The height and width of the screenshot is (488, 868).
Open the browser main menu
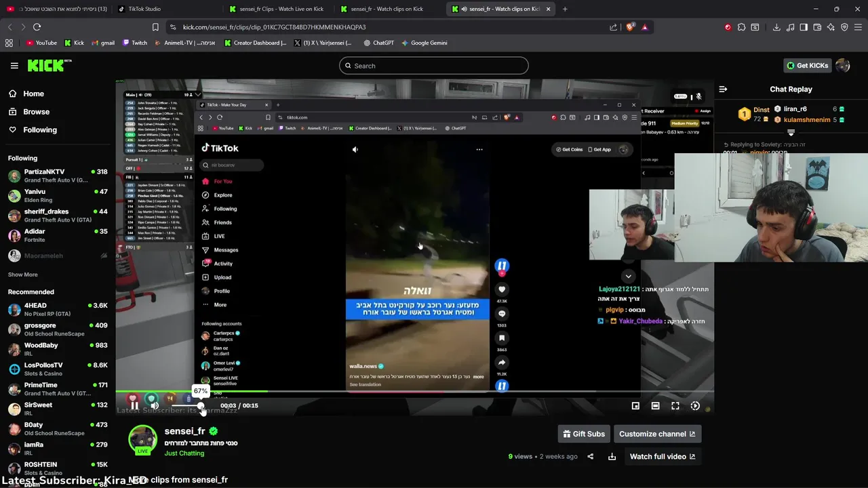858,27
